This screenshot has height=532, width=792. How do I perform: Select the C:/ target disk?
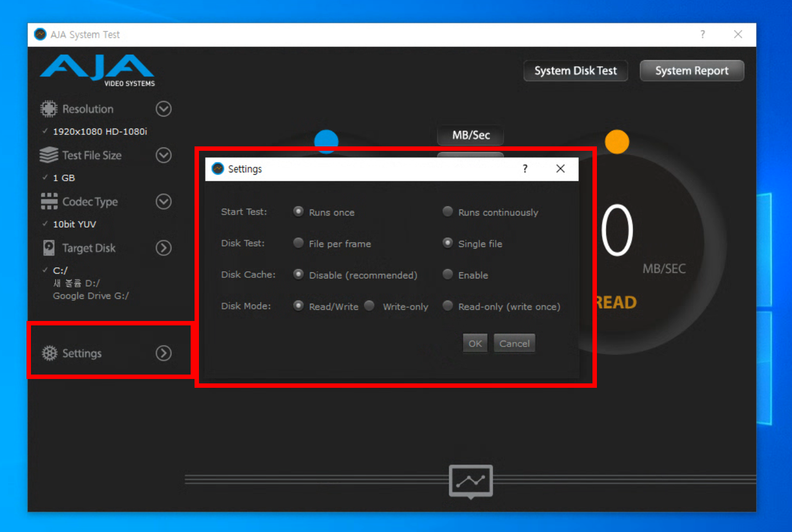tap(60, 270)
